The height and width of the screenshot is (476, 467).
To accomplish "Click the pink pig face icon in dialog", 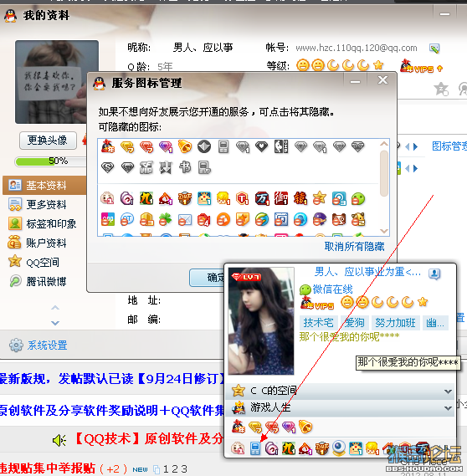I will pos(107,198).
